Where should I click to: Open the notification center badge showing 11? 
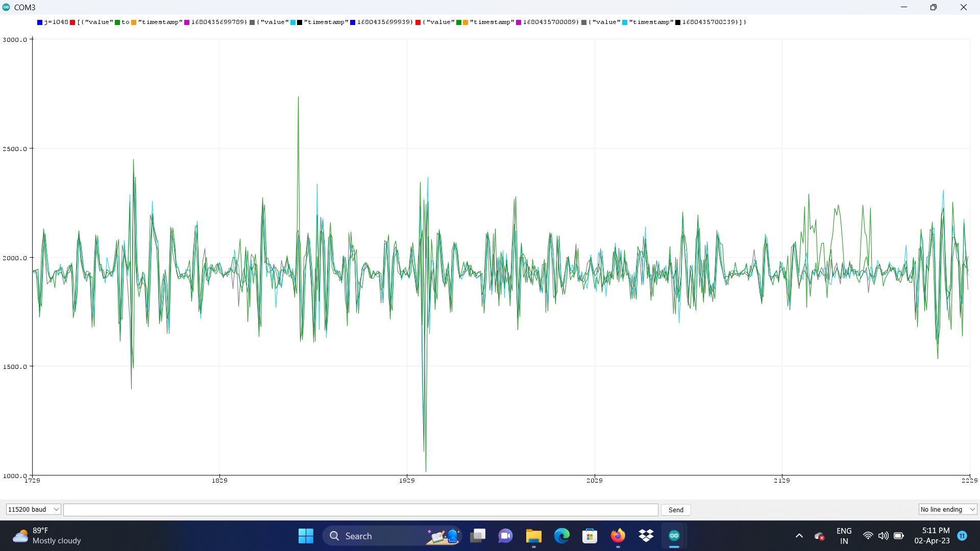coord(962,536)
